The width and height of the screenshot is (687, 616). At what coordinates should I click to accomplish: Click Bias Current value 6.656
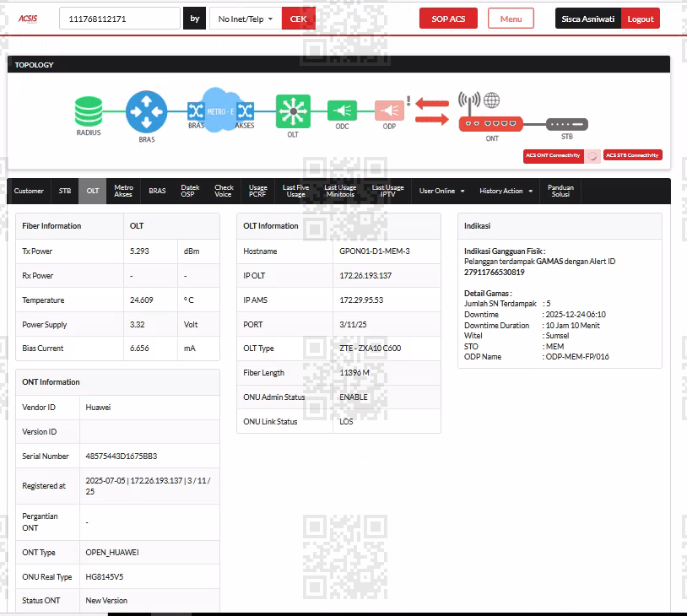point(139,349)
